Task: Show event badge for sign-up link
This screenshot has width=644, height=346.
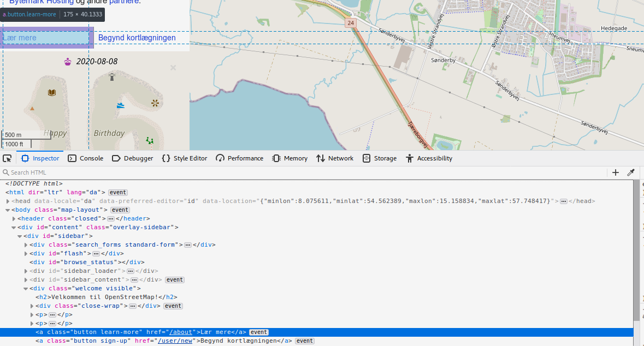Action: point(305,341)
